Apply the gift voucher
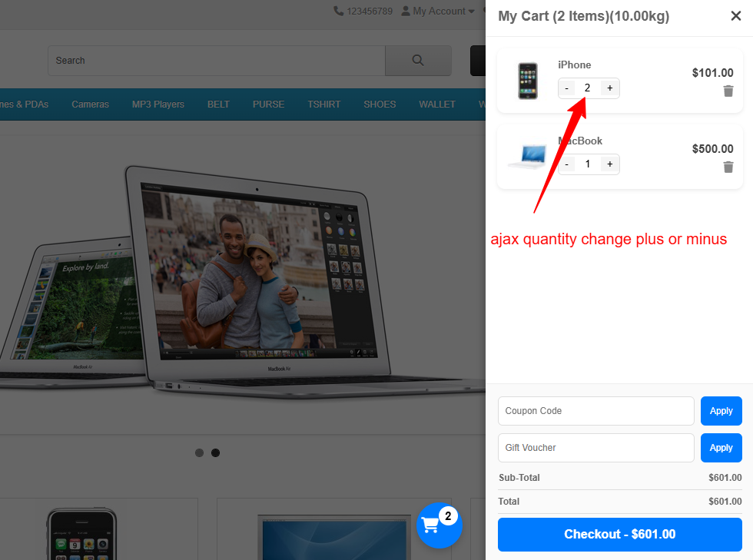Image resolution: width=753 pixels, height=560 pixels. (721, 448)
